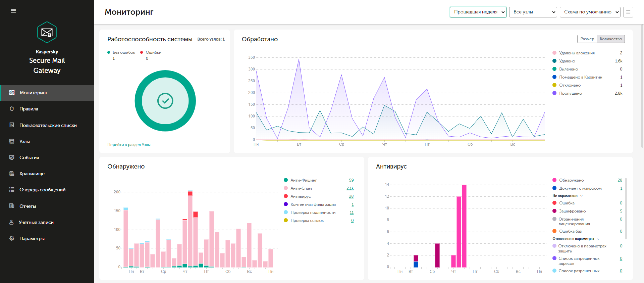Toggle Ошибки legend dot
The image size is (644, 283).
[x=142, y=52]
